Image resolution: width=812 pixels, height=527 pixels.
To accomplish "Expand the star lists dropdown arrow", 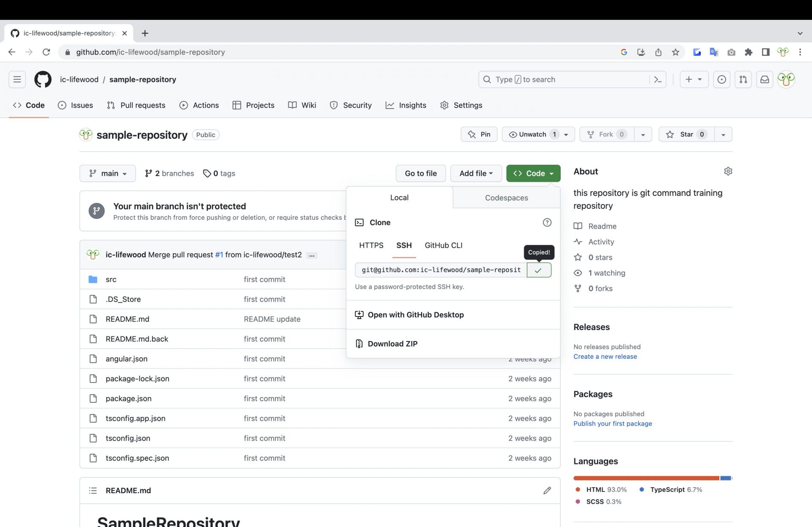I will click(x=723, y=134).
